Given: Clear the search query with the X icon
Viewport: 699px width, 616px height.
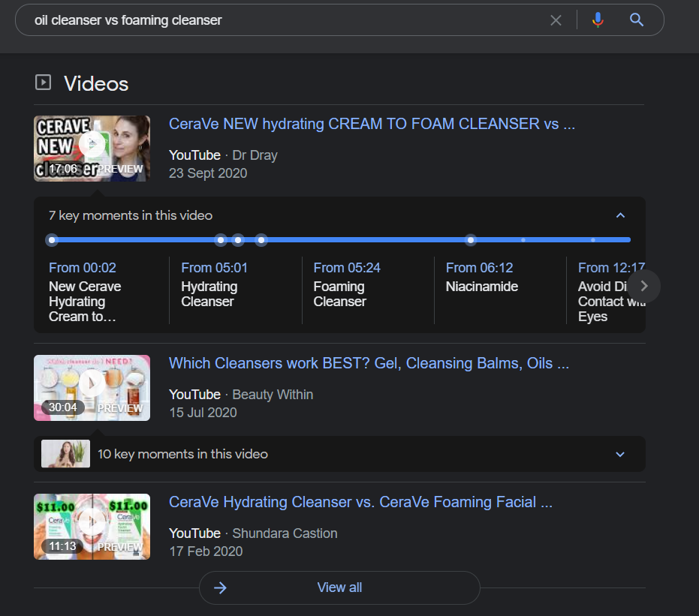Looking at the screenshot, I should coord(556,20).
